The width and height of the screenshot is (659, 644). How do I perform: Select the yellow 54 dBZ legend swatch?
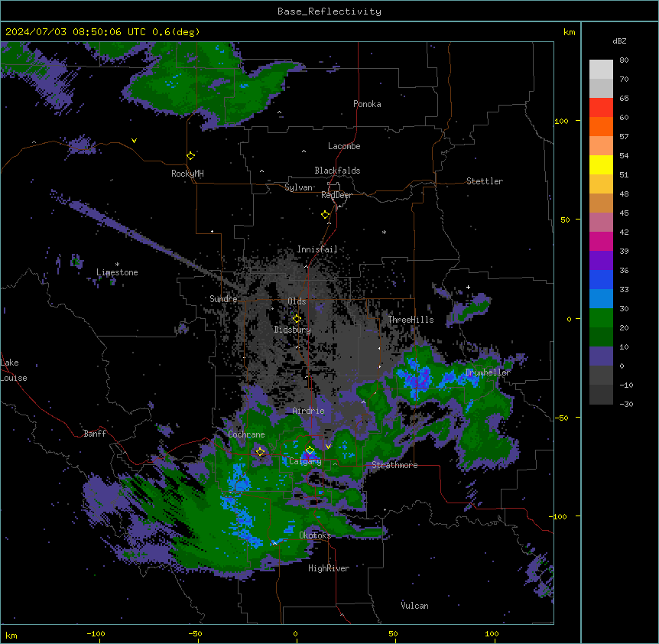point(601,164)
